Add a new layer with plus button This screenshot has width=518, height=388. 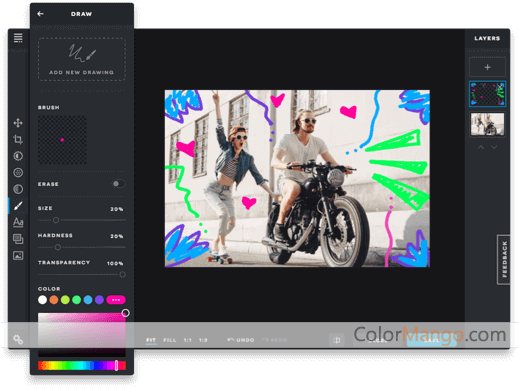click(x=487, y=67)
